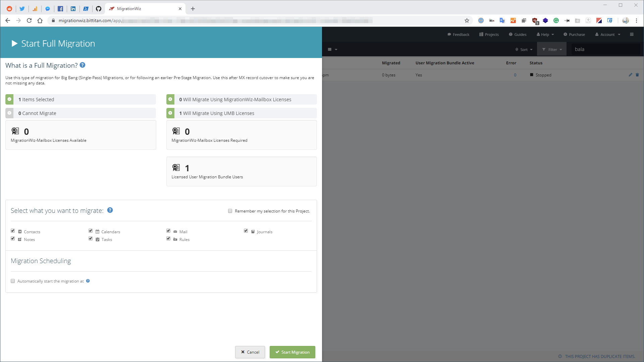
Task: Open the Filter dropdown
Action: pyautogui.click(x=552, y=49)
